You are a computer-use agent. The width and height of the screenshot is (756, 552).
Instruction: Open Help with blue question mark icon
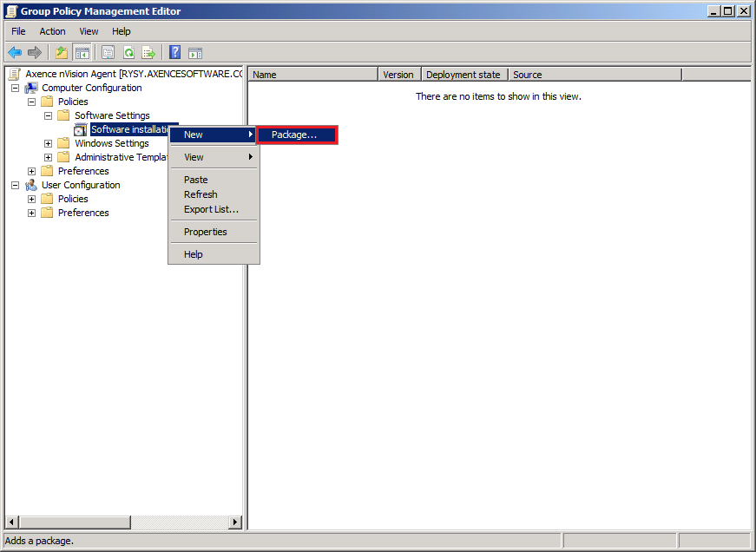click(x=174, y=53)
